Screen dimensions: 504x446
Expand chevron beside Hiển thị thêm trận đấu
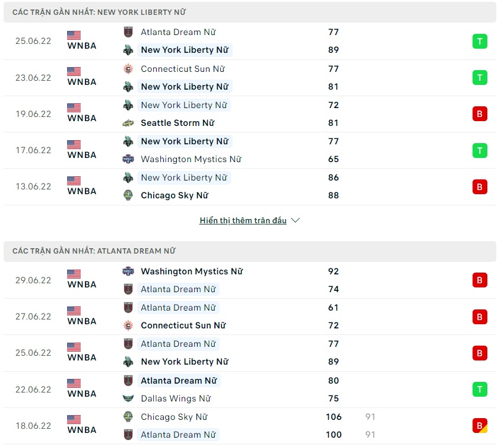pyautogui.click(x=296, y=220)
